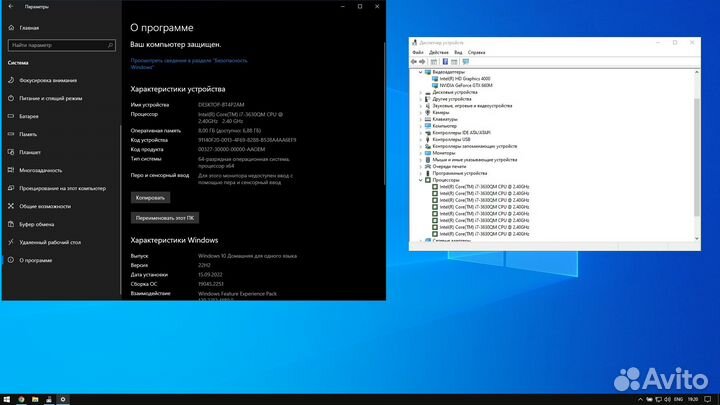Select Мыши и иные указывающие устройства

(x=474, y=160)
